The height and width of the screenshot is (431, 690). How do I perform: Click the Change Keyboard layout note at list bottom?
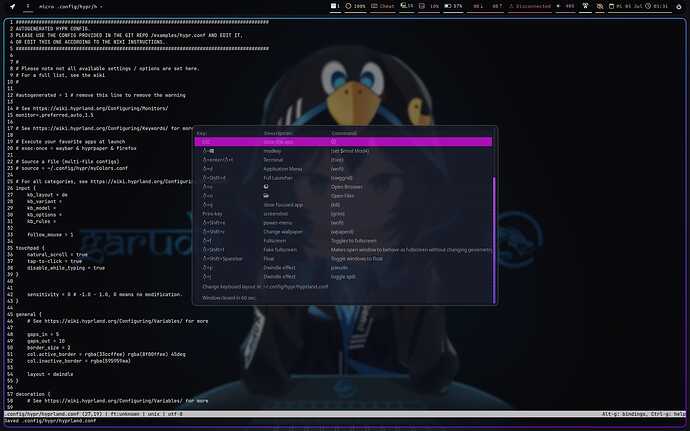[265, 287]
